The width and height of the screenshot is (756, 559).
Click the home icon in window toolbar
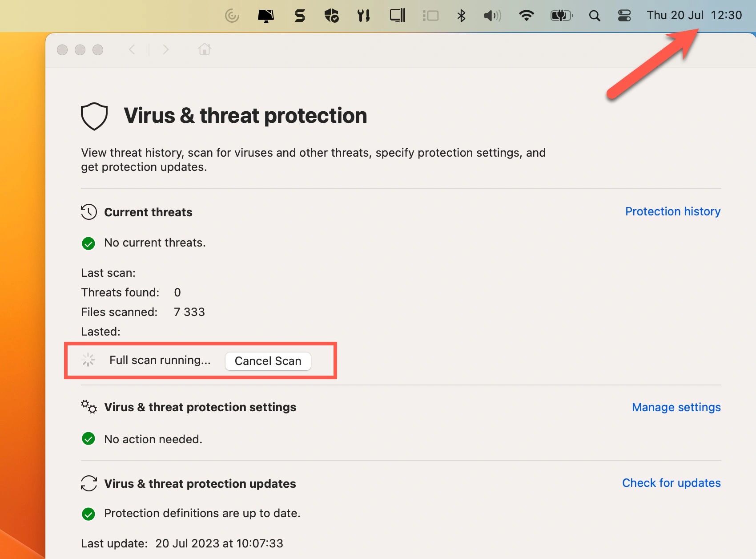click(205, 49)
